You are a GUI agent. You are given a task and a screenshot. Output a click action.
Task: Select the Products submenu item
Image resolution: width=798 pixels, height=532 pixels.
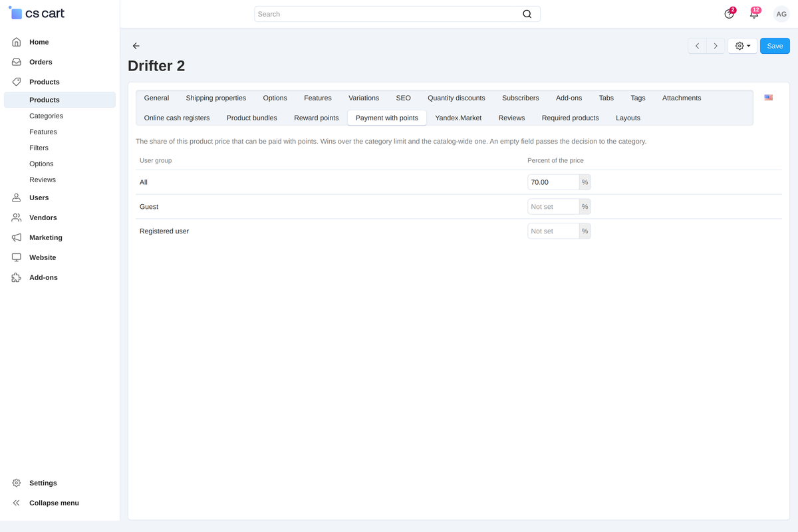[x=60, y=100]
